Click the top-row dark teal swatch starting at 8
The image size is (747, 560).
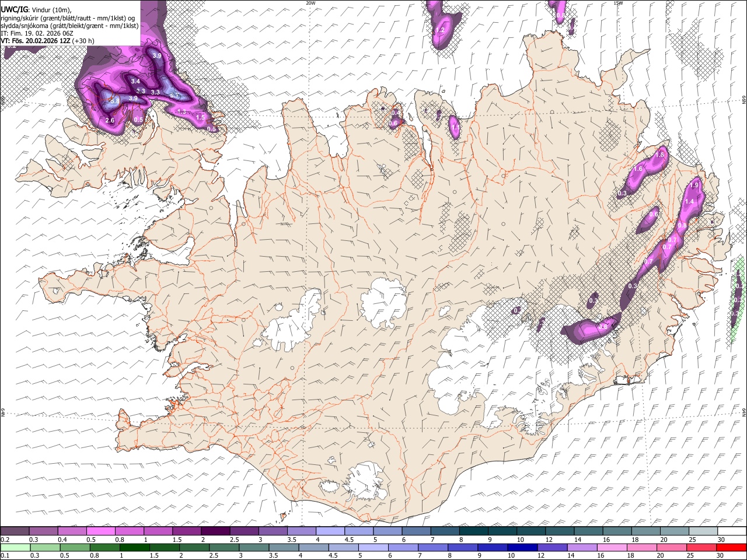point(473,531)
